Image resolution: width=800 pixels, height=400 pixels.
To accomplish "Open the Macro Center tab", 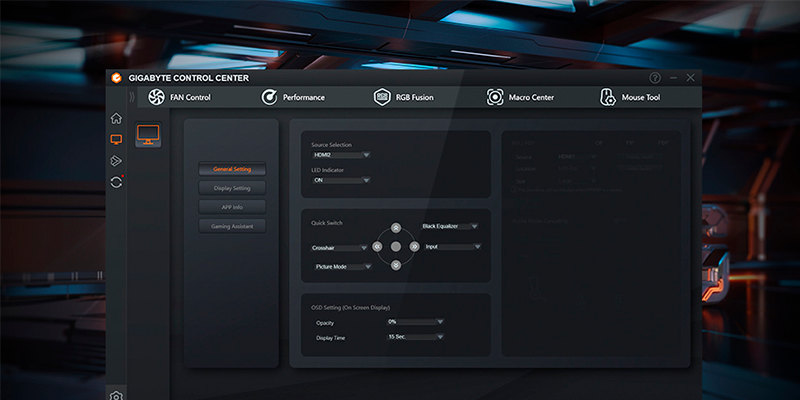I will (520, 97).
